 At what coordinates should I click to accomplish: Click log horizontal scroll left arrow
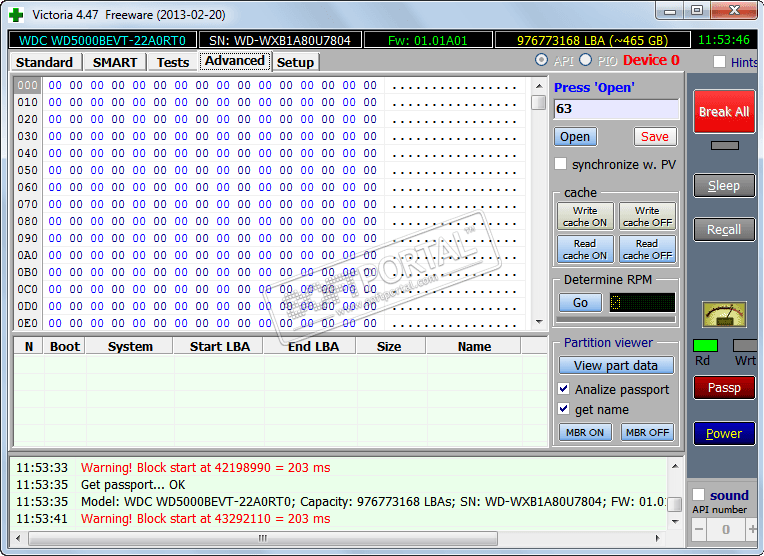coord(18,538)
